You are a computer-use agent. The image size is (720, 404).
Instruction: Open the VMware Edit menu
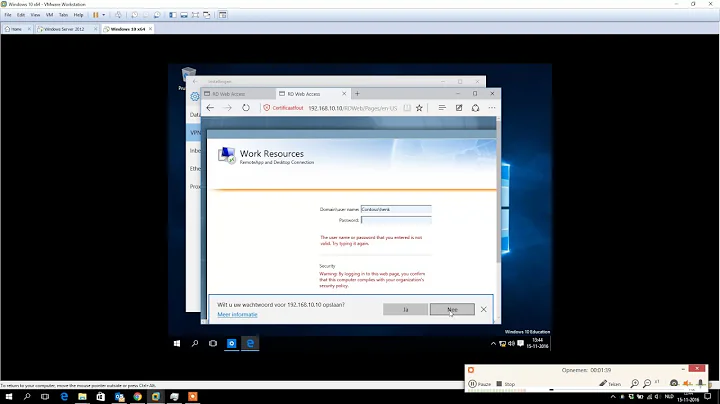pyautogui.click(x=21, y=15)
